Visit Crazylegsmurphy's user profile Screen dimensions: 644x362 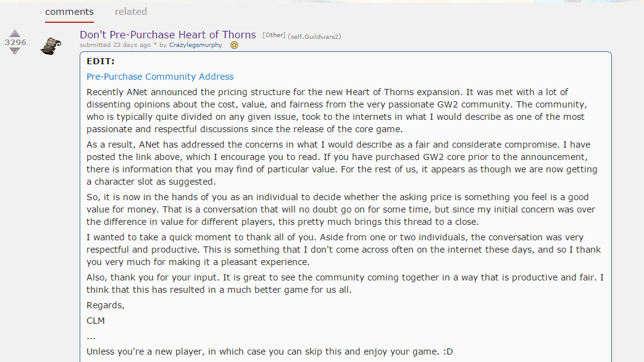pos(195,45)
